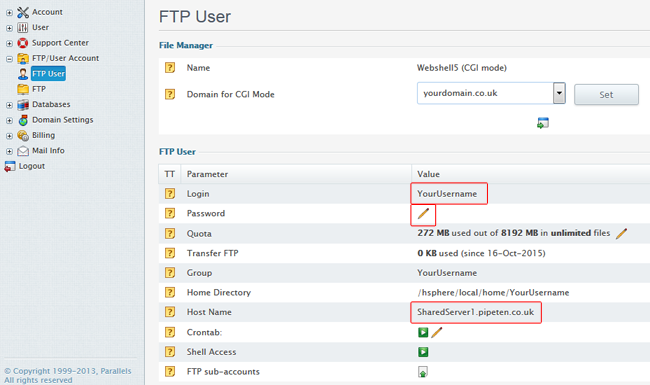The image size is (650, 385).
Task: Click the Databases icon
Action: 23,105
